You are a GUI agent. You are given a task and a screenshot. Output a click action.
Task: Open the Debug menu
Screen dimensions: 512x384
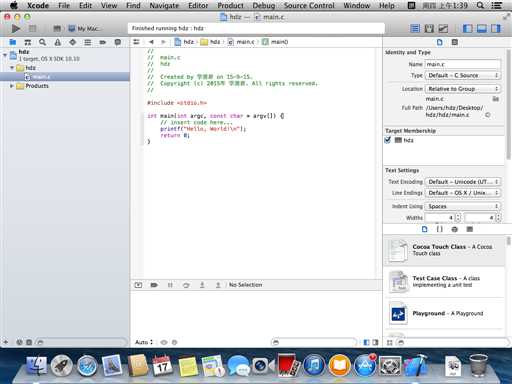[x=263, y=5]
